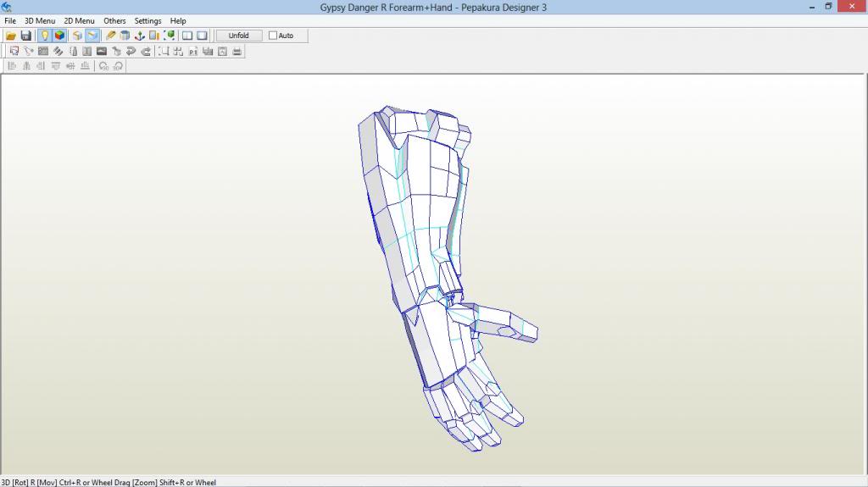Rotate the part 90 degrees clockwise

[118, 66]
